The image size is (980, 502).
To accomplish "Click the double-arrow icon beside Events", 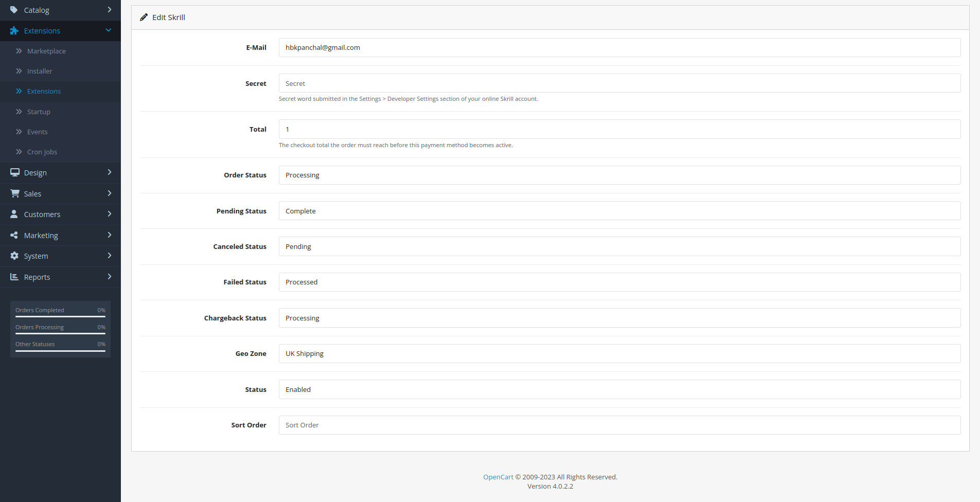I will pyautogui.click(x=19, y=132).
